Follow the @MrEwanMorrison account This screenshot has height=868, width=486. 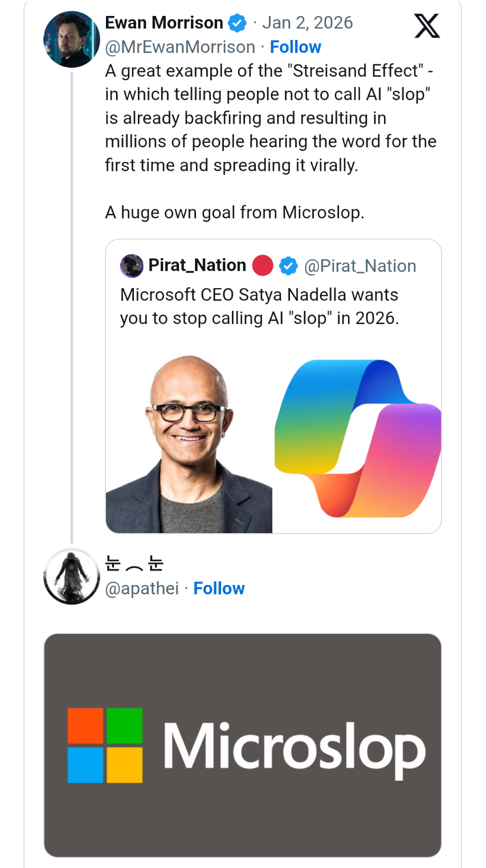click(x=295, y=47)
